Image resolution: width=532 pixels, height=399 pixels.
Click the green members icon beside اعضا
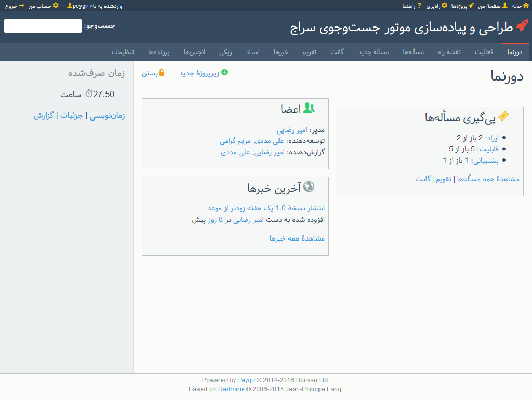coord(309,108)
